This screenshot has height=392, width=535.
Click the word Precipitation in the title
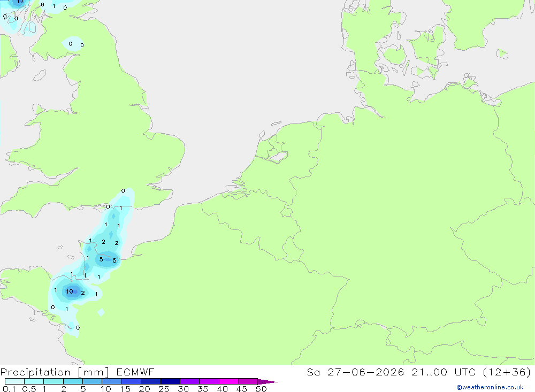[x=35, y=372]
